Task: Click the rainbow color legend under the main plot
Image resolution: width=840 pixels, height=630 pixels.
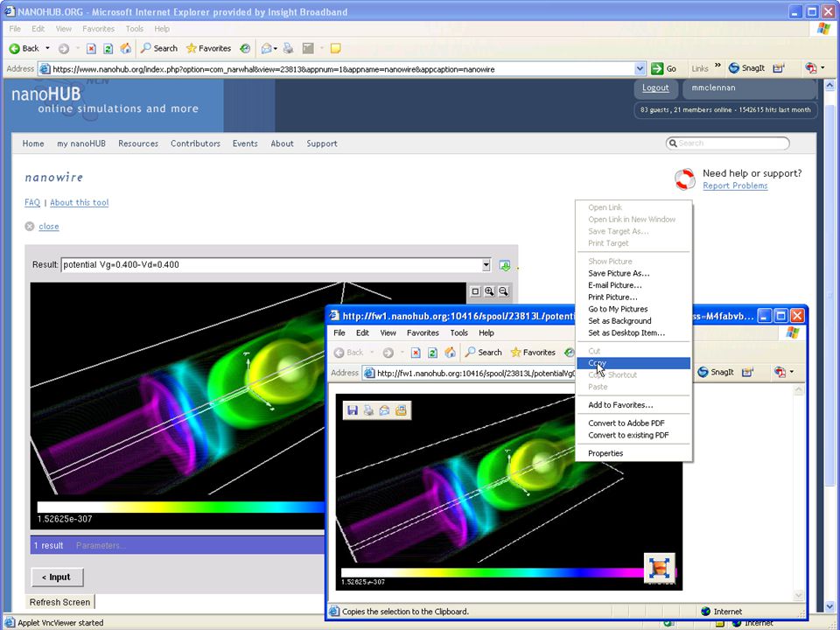Action: pyautogui.click(x=180, y=507)
